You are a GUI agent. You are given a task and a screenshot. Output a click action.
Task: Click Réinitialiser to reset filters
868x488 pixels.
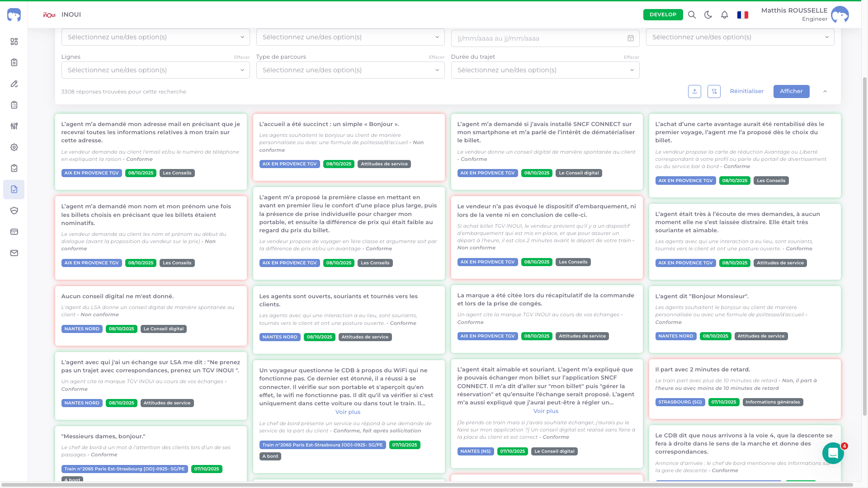747,91
